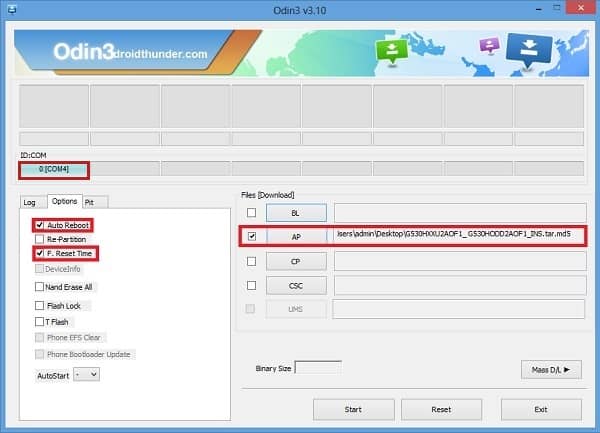Enable the Nand Erase All checkbox
The width and height of the screenshot is (600, 433).
(x=39, y=286)
